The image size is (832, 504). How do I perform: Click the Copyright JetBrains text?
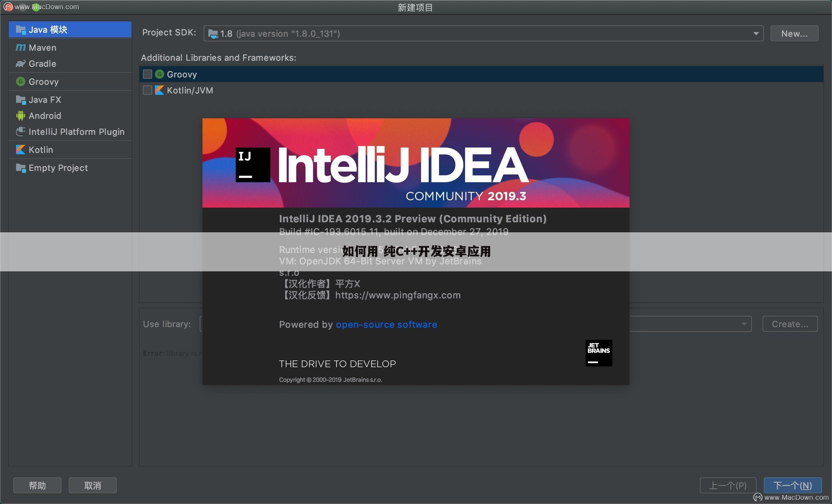(x=331, y=380)
